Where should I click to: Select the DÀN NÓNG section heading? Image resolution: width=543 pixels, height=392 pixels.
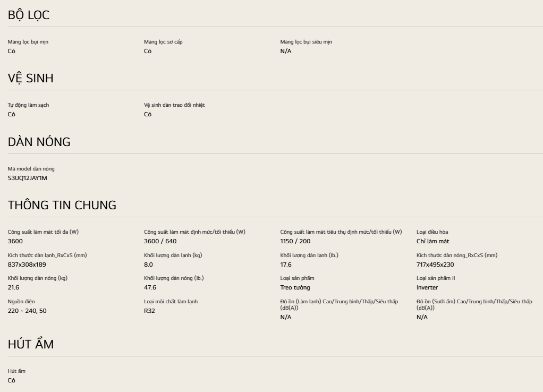point(39,142)
